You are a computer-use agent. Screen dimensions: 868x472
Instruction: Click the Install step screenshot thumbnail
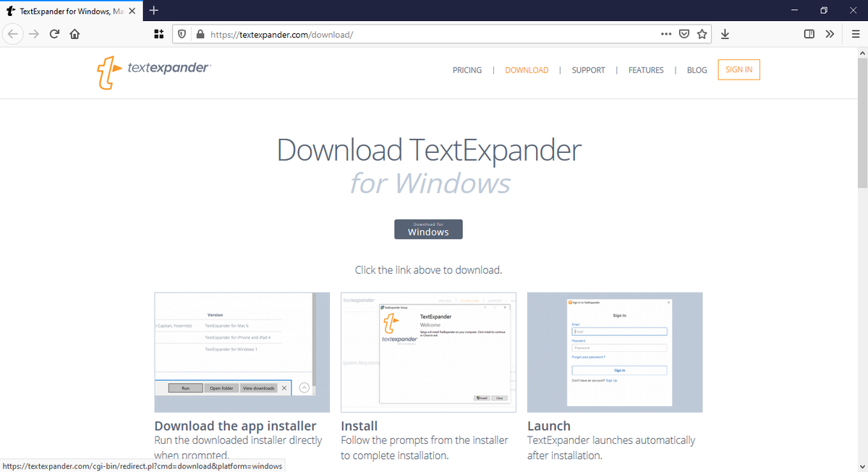(428, 353)
